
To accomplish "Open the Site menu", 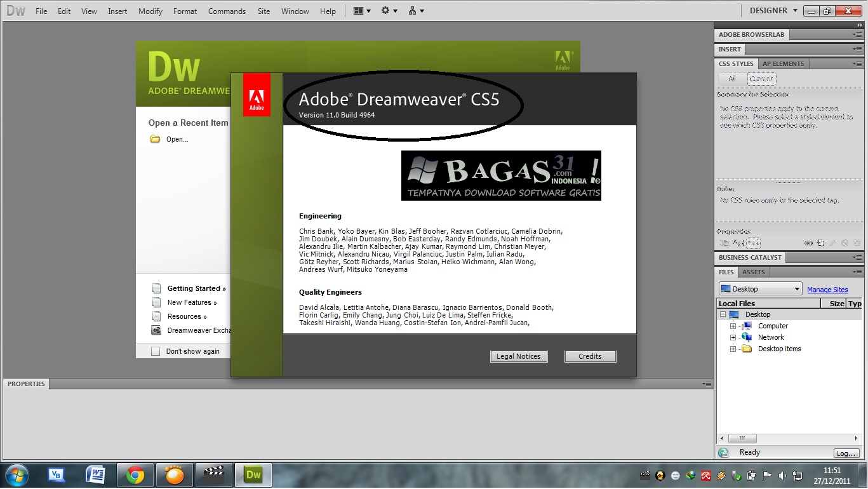I will click(x=264, y=11).
